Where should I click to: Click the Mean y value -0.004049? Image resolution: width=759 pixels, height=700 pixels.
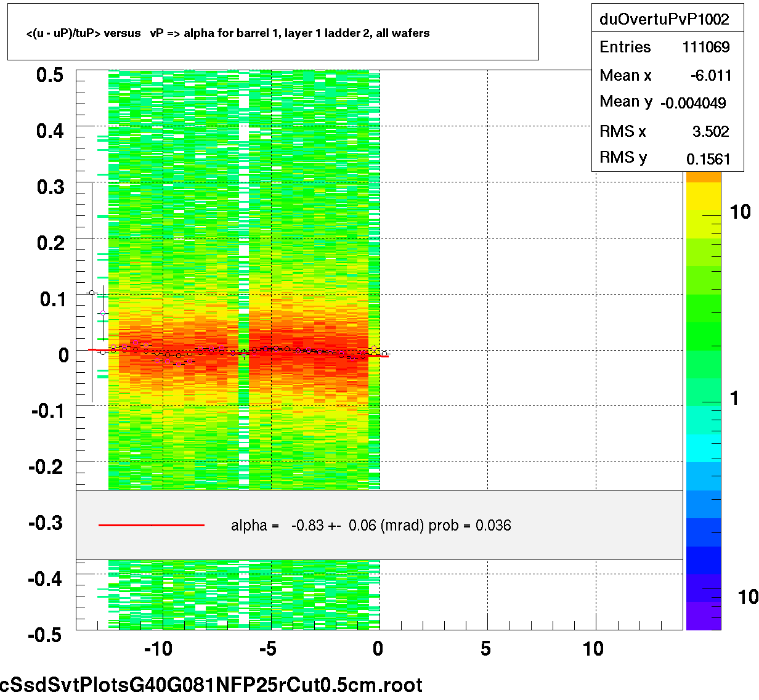coord(693,103)
